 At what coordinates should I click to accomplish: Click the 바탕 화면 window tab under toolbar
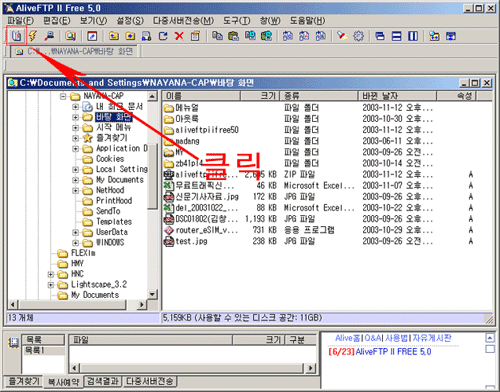coord(75,52)
